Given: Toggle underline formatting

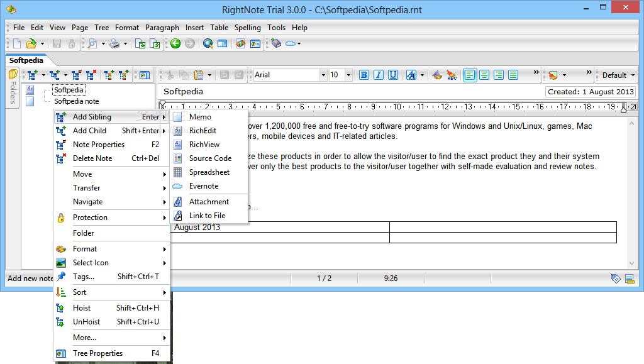Looking at the screenshot, I should [x=393, y=75].
